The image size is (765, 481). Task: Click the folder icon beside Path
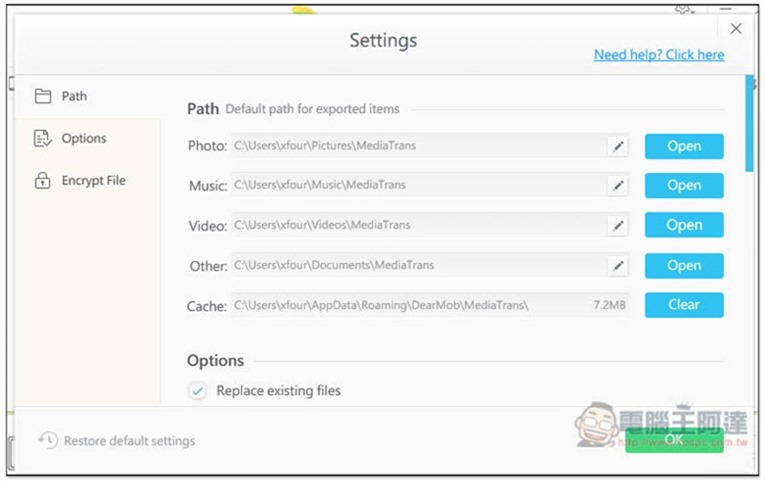(43, 96)
